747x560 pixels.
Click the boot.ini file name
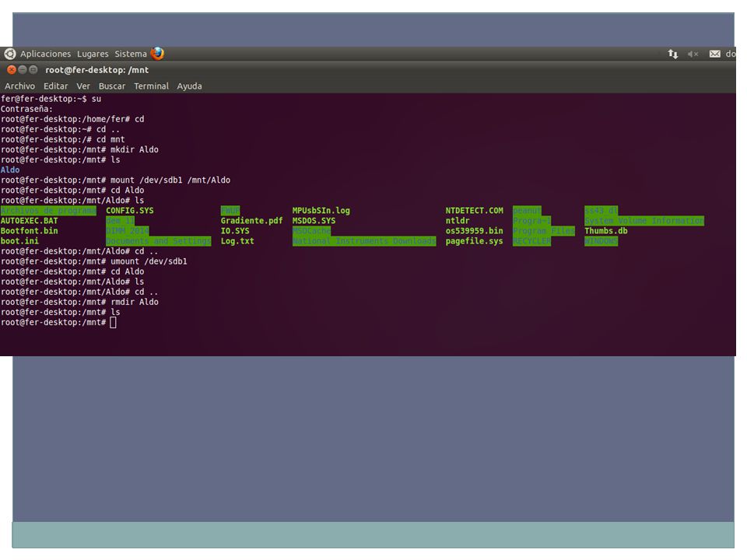(19, 241)
